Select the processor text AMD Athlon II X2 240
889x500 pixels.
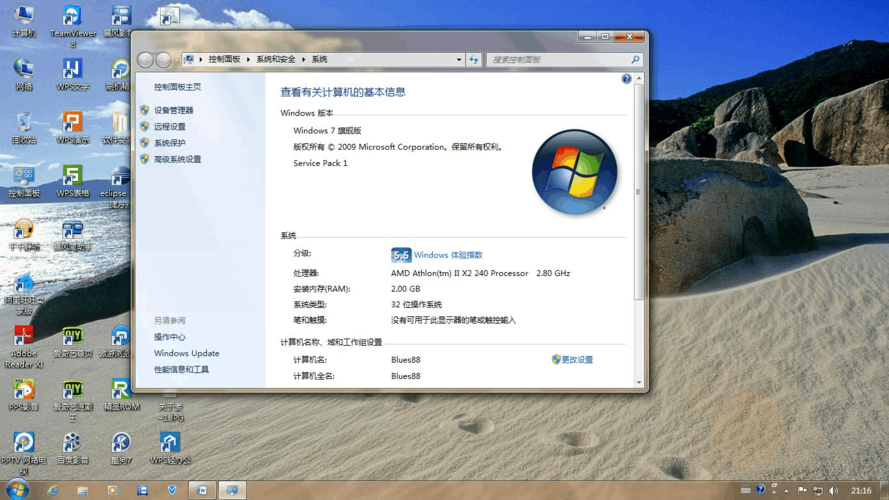point(459,273)
